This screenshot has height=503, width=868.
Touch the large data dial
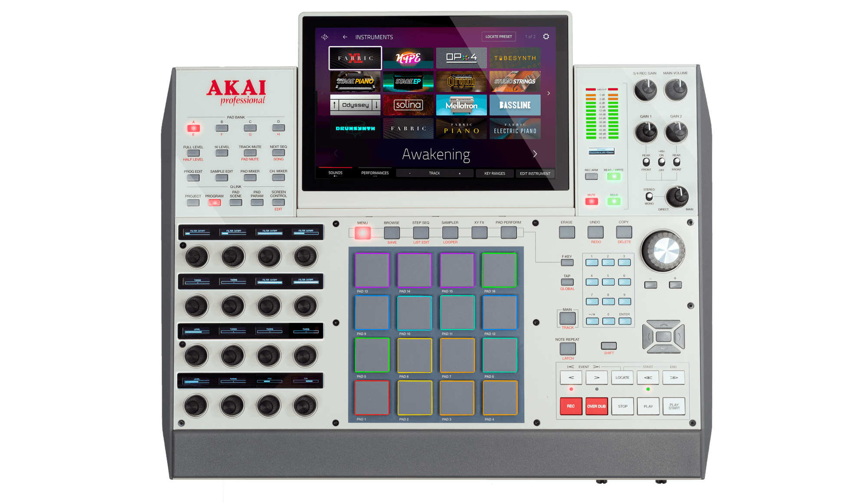pos(663,251)
